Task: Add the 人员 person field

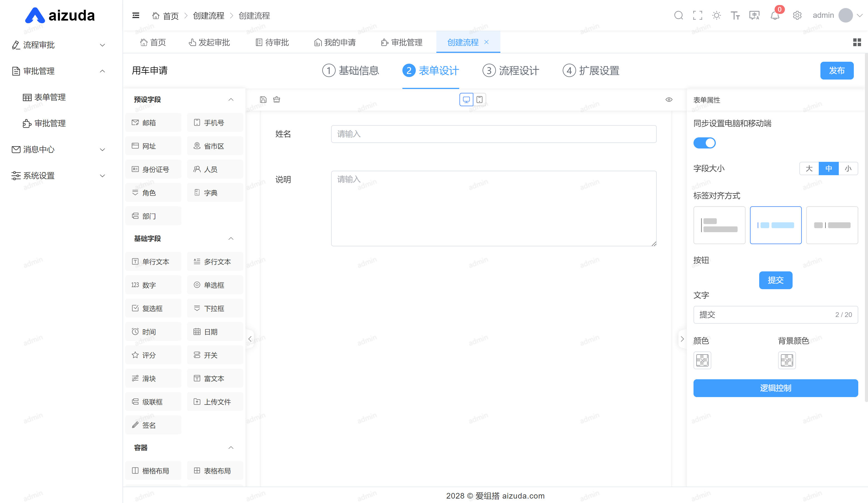Action: coord(215,169)
